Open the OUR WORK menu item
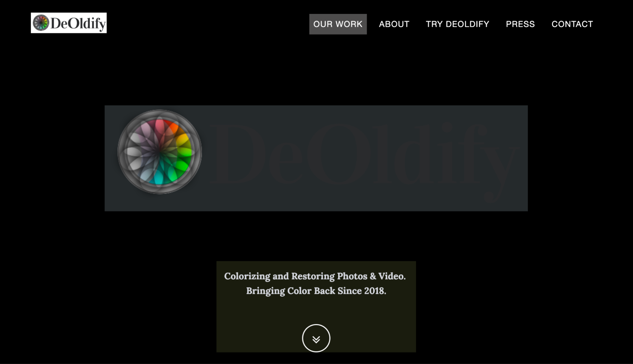The image size is (633, 364). [x=338, y=24]
